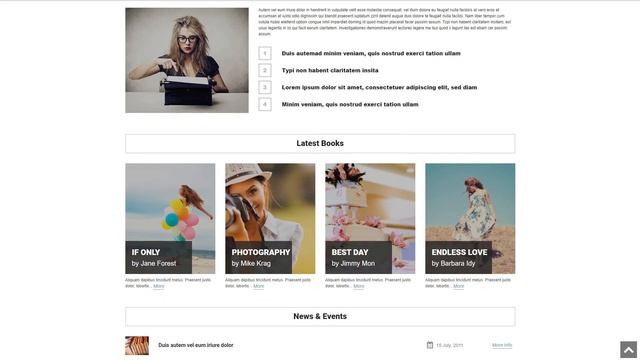Click the ENDLESS LOVE title caption
640x360 pixels.
pos(459,252)
